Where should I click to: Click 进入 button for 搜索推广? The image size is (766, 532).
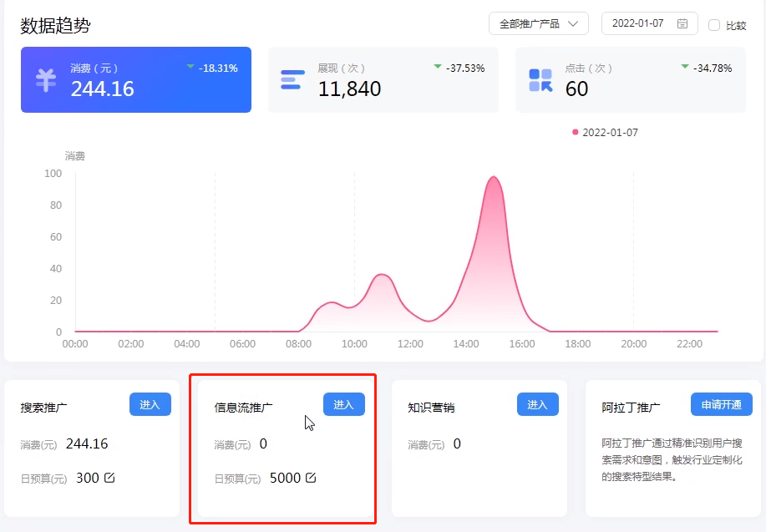[150, 404]
